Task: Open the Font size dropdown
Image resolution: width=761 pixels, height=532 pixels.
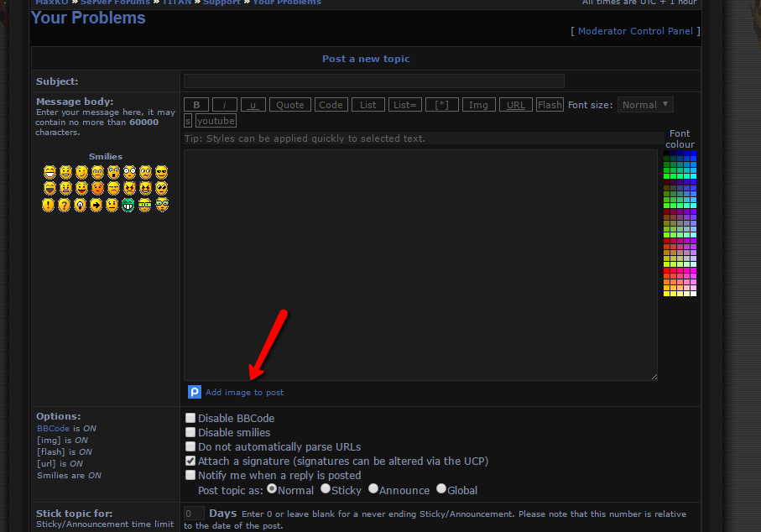Action: (x=645, y=105)
